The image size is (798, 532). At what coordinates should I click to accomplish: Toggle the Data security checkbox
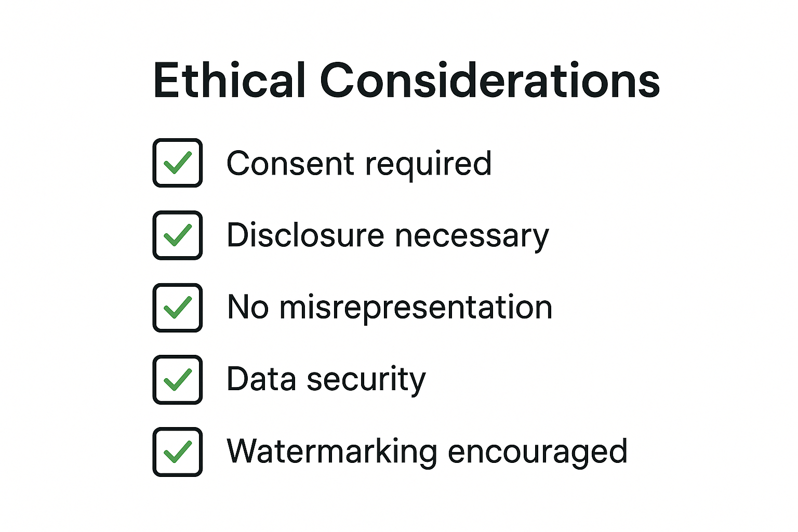177,380
